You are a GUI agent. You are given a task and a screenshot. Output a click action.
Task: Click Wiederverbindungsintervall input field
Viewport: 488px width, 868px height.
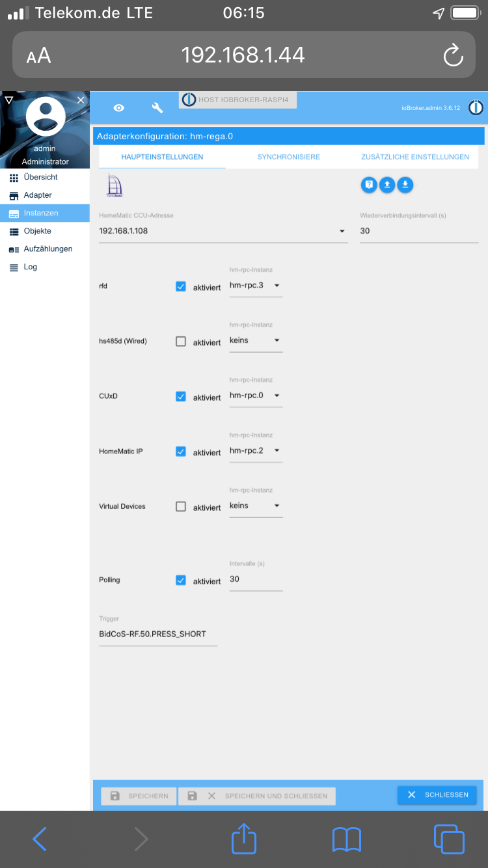click(x=419, y=231)
